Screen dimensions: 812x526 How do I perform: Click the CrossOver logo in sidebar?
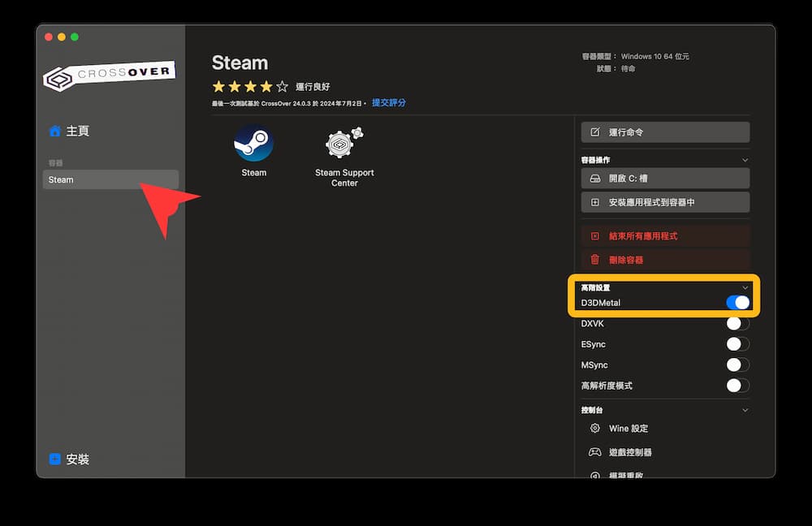(x=110, y=75)
